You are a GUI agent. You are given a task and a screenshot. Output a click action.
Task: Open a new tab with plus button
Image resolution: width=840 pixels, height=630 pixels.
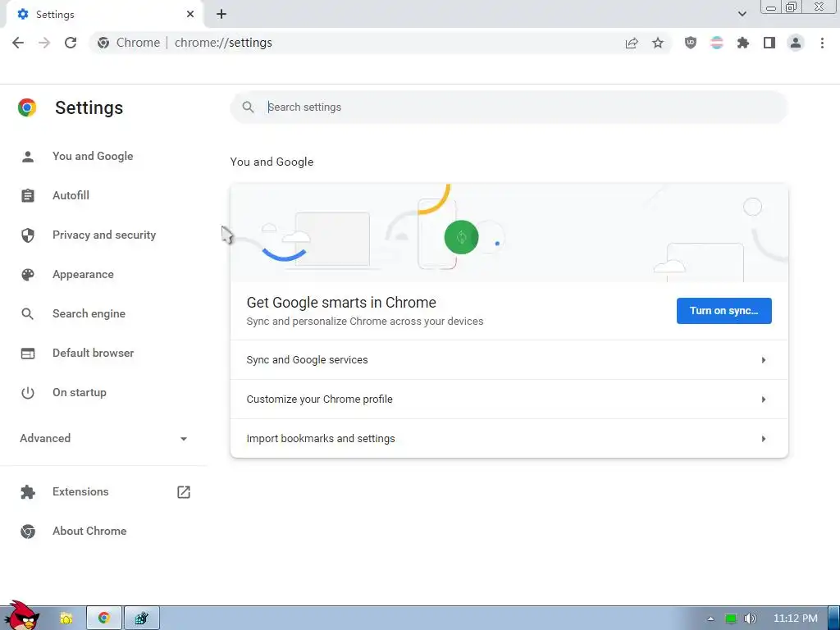tap(221, 15)
